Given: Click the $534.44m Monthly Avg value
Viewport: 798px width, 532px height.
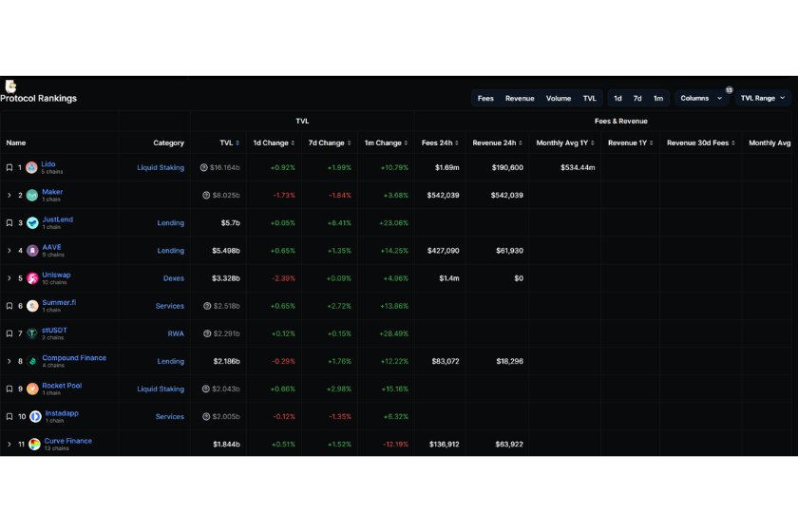Looking at the screenshot, I should 578,167.
